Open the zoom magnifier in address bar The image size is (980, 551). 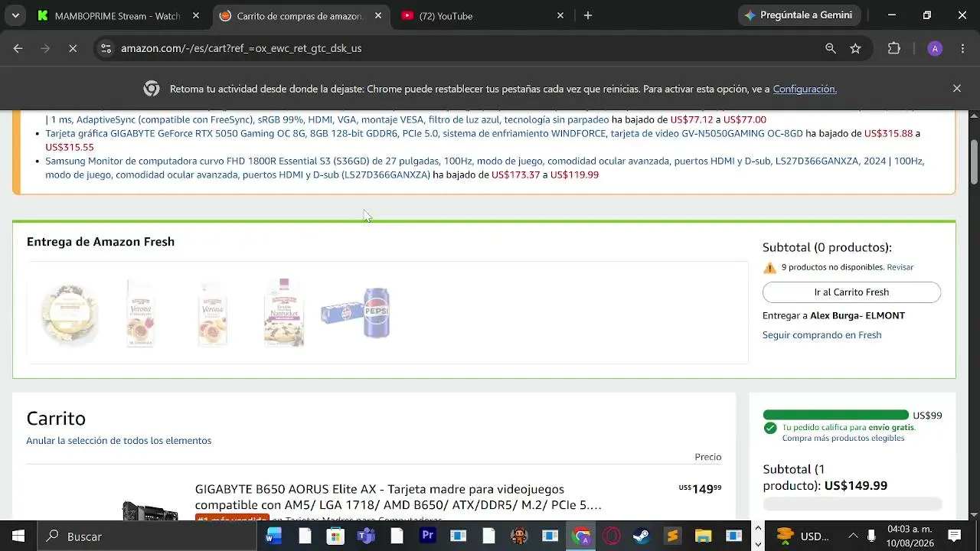(831, 48)
